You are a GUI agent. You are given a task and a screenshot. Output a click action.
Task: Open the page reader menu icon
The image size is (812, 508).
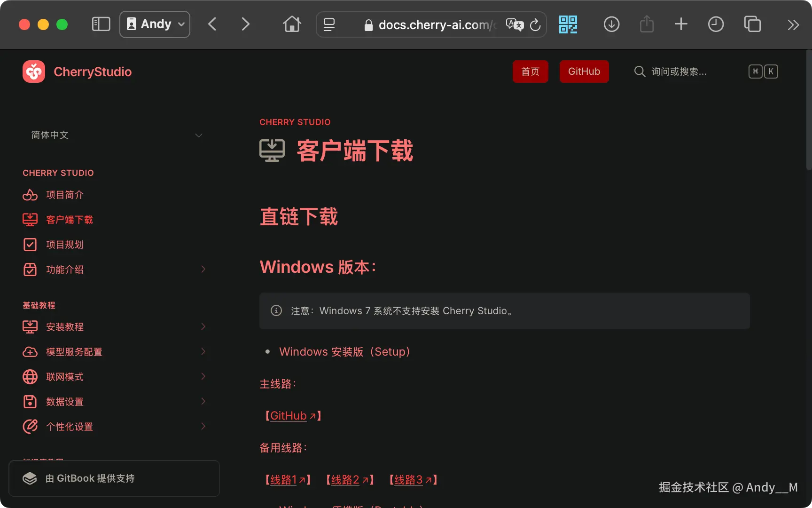click(x=329, y=24)
